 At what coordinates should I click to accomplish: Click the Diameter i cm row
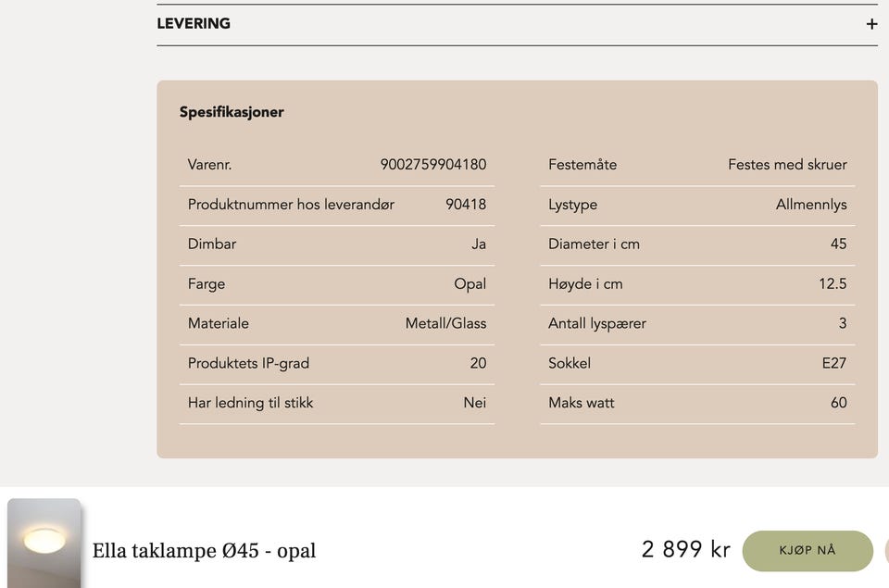click(697, 244)
